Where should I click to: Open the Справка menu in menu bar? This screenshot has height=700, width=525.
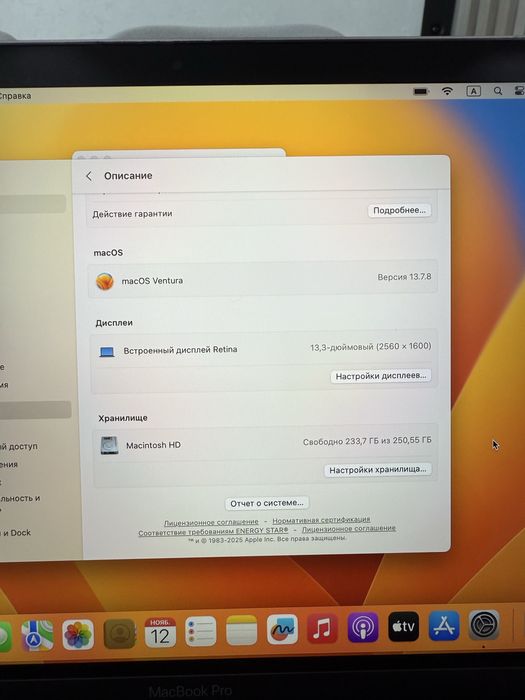[x=15, y=96]
